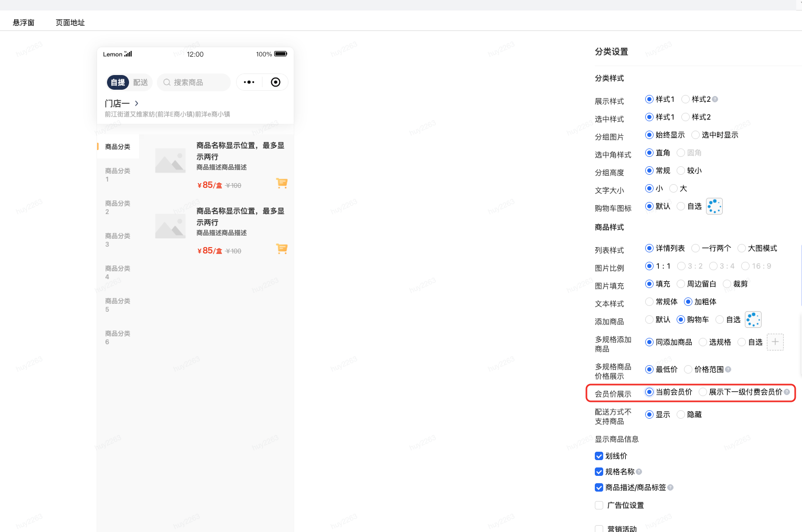Select the highlighted 商品分类 sidebar item

118,147
